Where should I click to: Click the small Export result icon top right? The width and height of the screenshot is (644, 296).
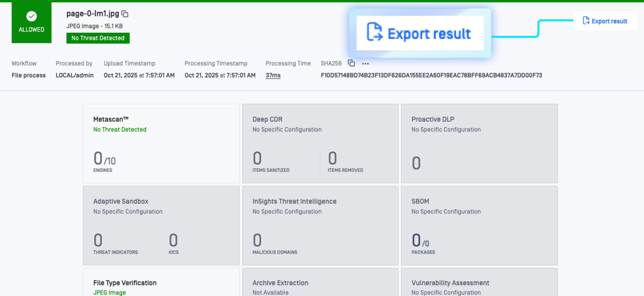pyautogui.click(x=586, y=21)
